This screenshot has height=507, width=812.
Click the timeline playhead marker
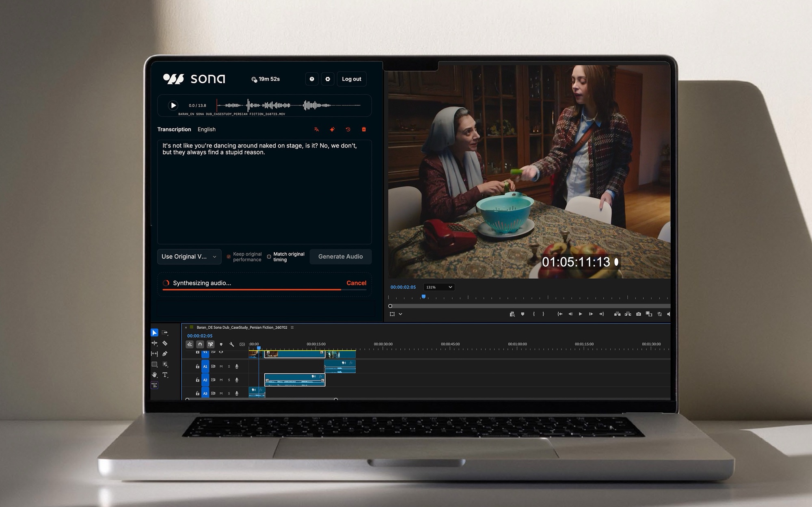[259, 348]
